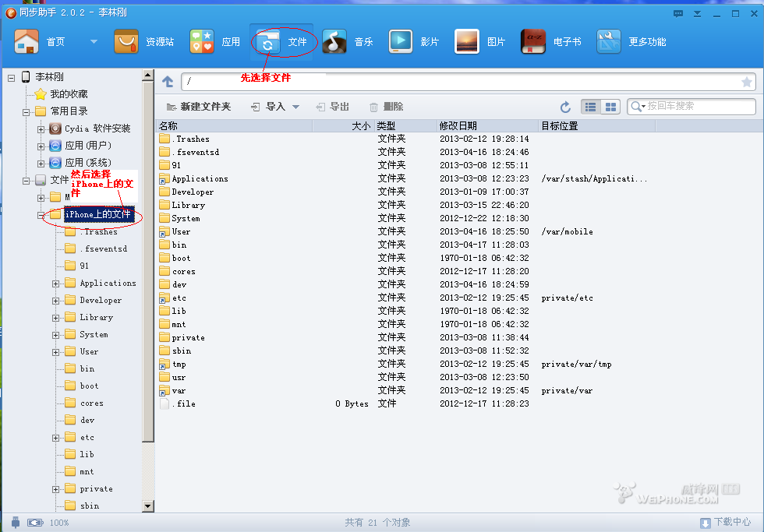764x532 pixels.
Task: Expand the dropdown arrow next to 首页
Action: pos(94,42)
